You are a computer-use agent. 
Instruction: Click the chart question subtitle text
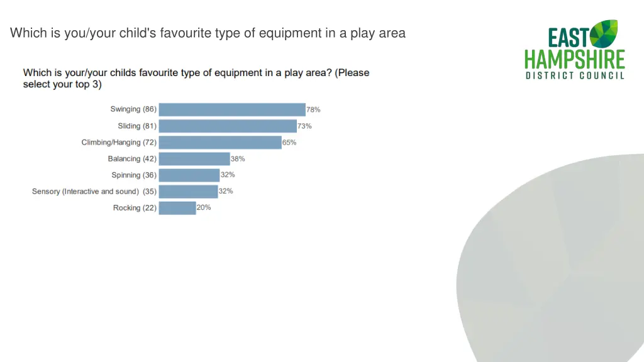196,79
